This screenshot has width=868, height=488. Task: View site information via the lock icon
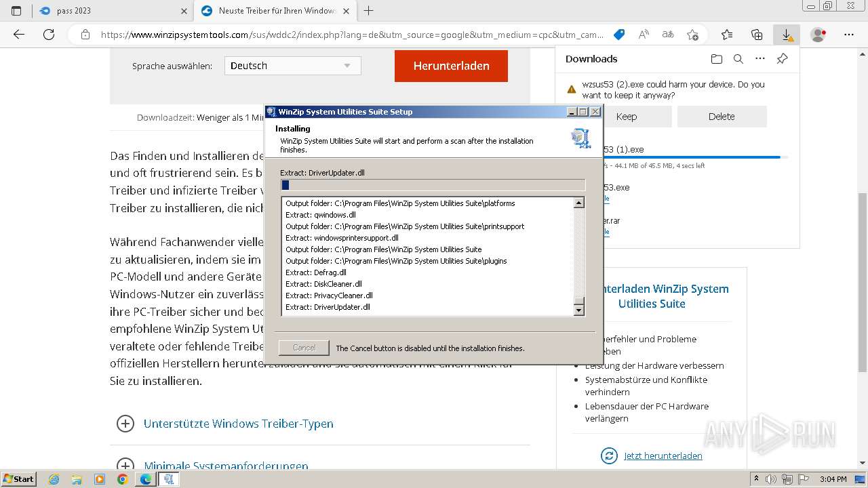[x=85, y=35]
